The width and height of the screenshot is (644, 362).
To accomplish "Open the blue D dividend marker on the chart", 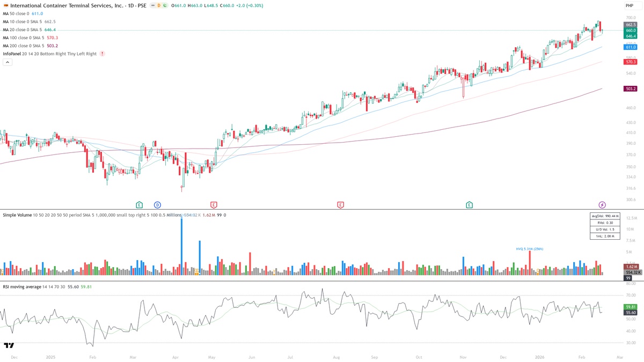I will coord(157,205).
